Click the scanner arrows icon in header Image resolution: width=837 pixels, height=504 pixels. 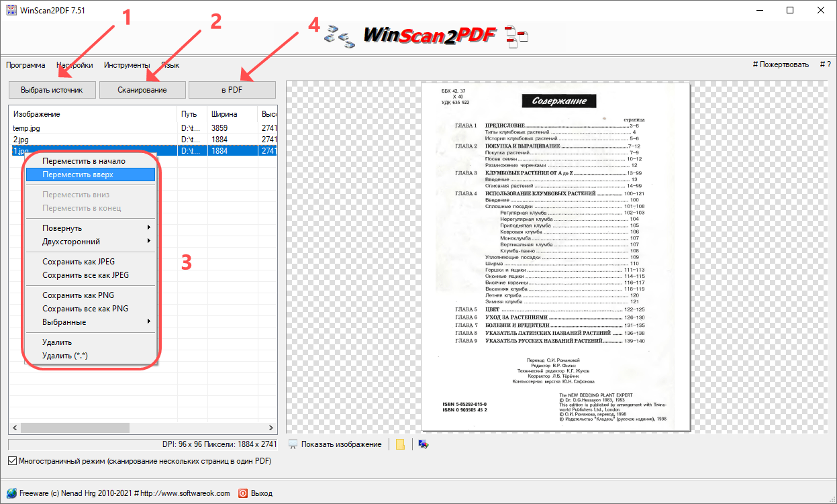(x=339, y=36)
